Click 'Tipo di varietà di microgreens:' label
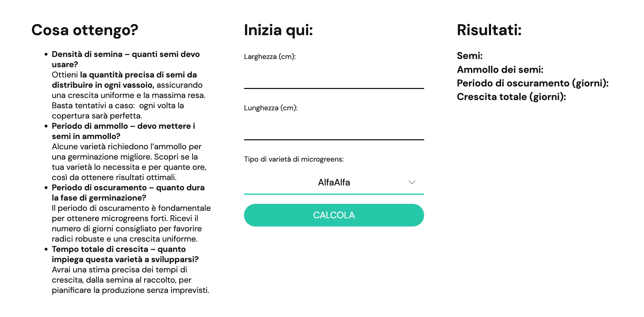Image resolution: width=644 pixels, height=317 pixels. pos(294,159)
